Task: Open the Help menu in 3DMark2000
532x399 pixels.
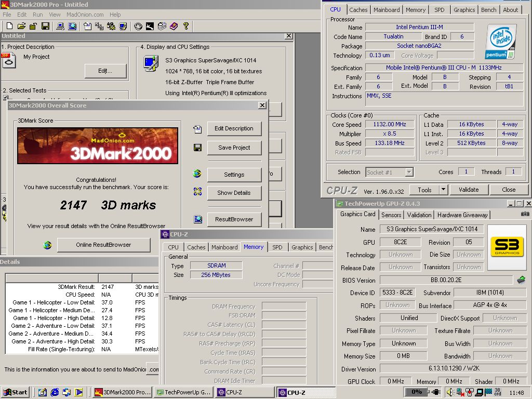Action: tap(115, 15)
